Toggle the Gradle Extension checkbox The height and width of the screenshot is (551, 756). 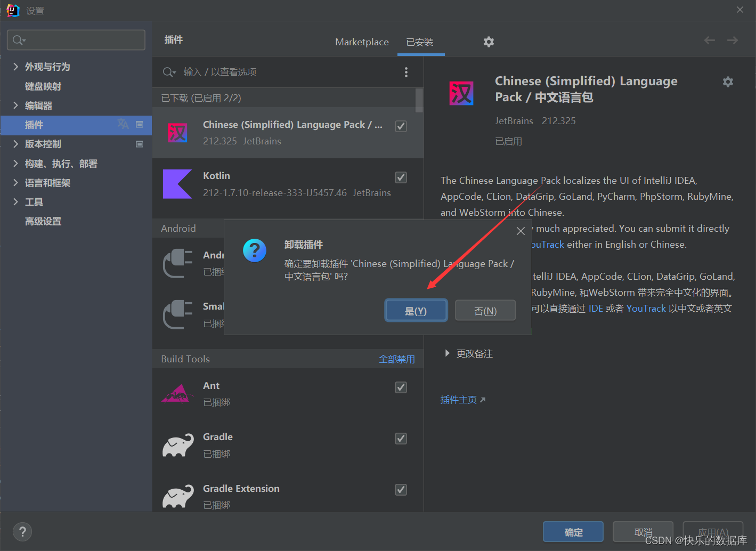[401, 490]
